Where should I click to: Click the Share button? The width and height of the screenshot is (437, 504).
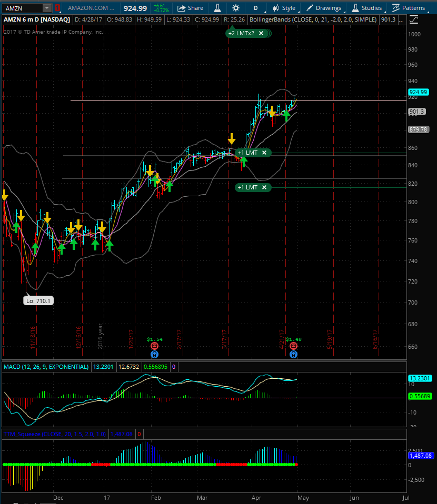click(x=190, y=8)
